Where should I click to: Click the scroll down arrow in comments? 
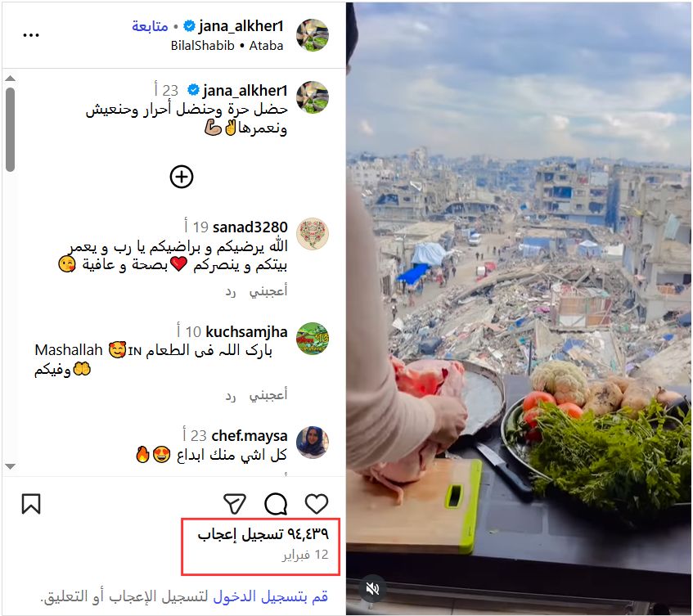coord(10,466)
